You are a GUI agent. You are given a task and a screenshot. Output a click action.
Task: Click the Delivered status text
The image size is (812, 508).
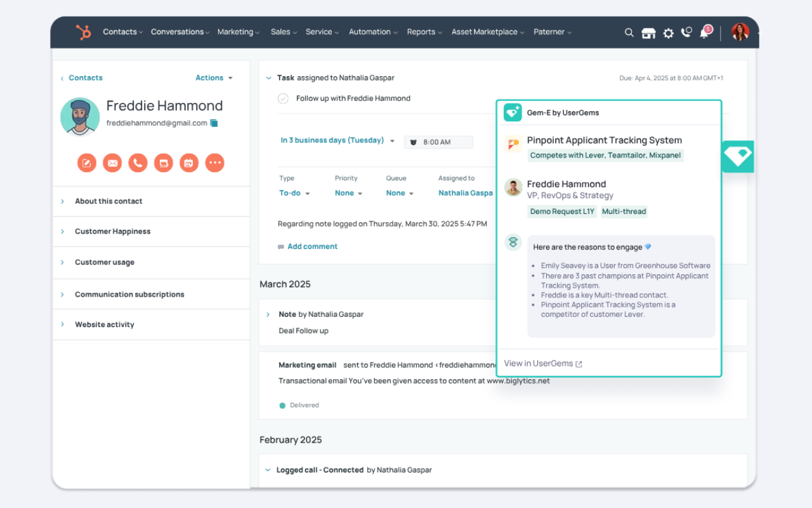[x=304, y=405]
